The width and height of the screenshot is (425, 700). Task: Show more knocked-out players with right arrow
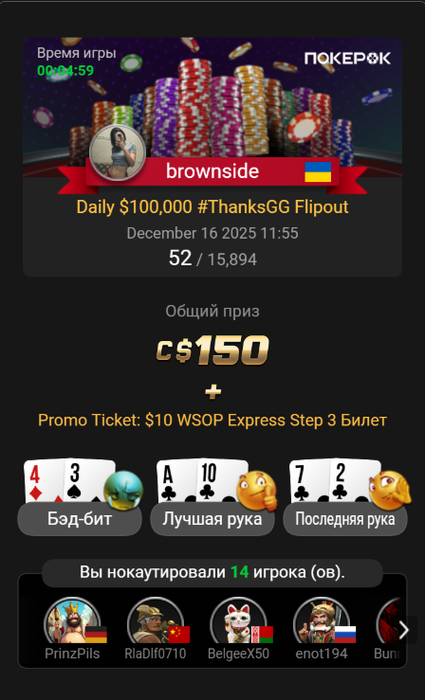coord(404,630)
